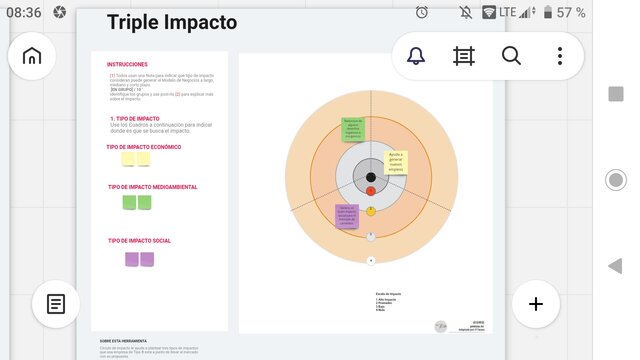Viewport: 640px width, 360px height.
Task: Select the INSTRUCCIONES heading
Action: 127,64
